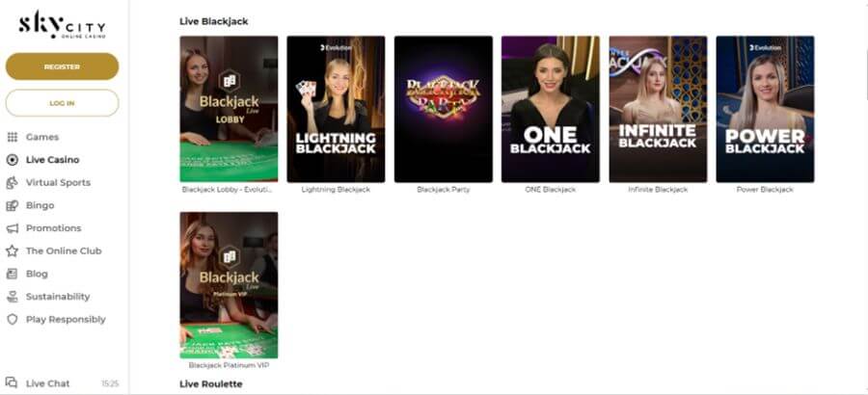
Task: Launch ONE Blackjack game tile
Action: 551,109
